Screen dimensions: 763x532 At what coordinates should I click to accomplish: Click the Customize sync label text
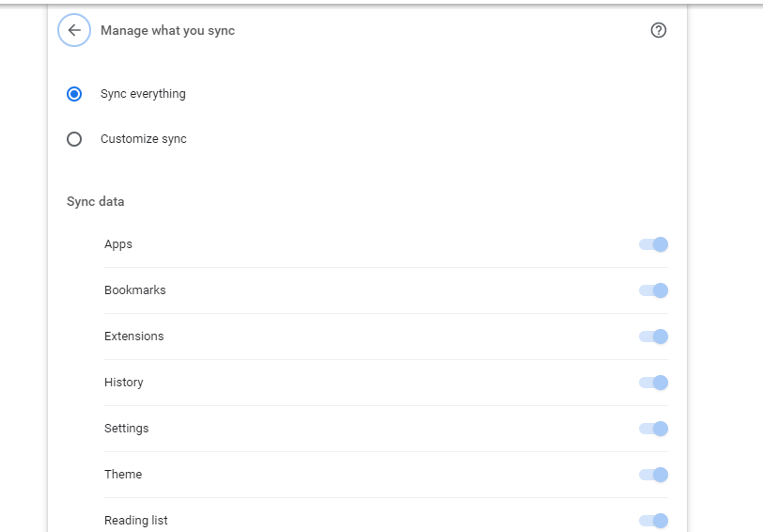click(x=144, y=139)
